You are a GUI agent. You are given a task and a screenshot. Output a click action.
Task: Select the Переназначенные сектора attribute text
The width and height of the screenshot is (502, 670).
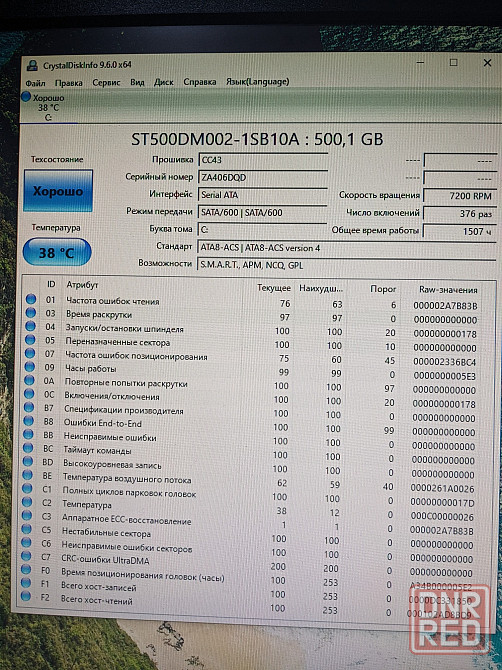pos(117,342)
